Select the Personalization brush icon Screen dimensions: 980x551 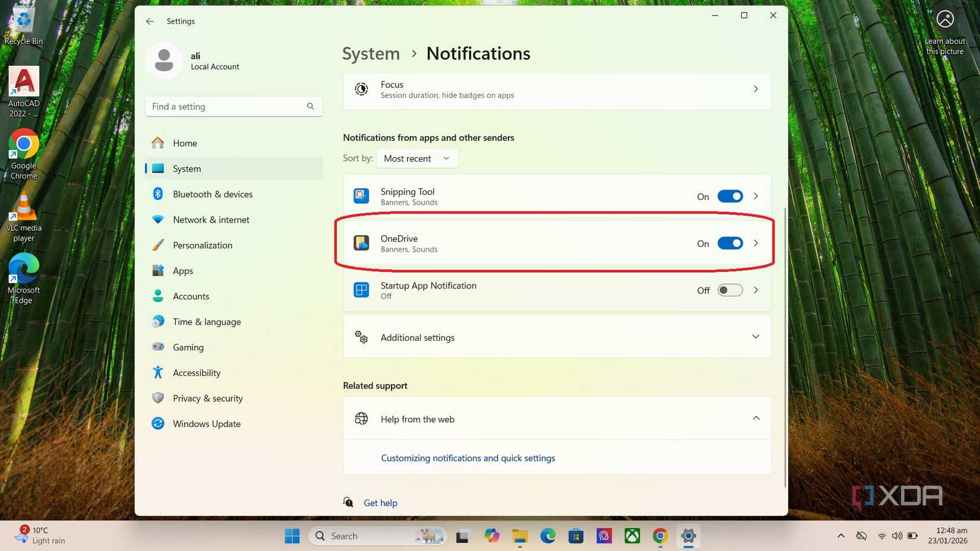coord(157,245)
